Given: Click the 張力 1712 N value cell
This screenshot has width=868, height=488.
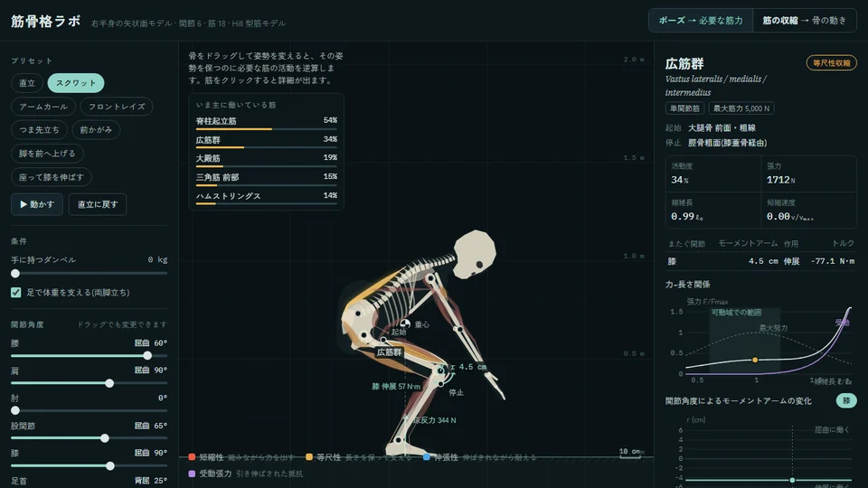Looking at the screenshot, I should pos(808,174).
